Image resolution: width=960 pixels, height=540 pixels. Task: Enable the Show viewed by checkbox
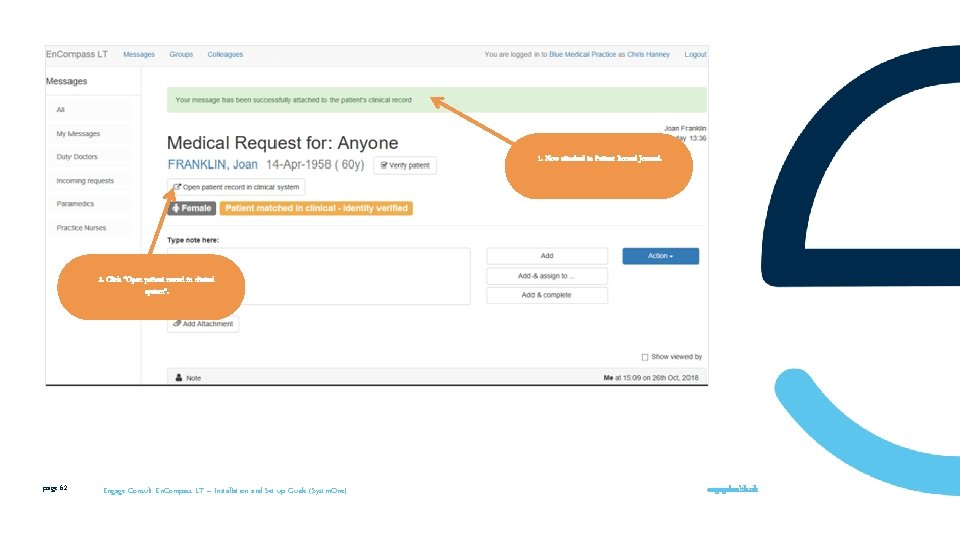[645, 357]
